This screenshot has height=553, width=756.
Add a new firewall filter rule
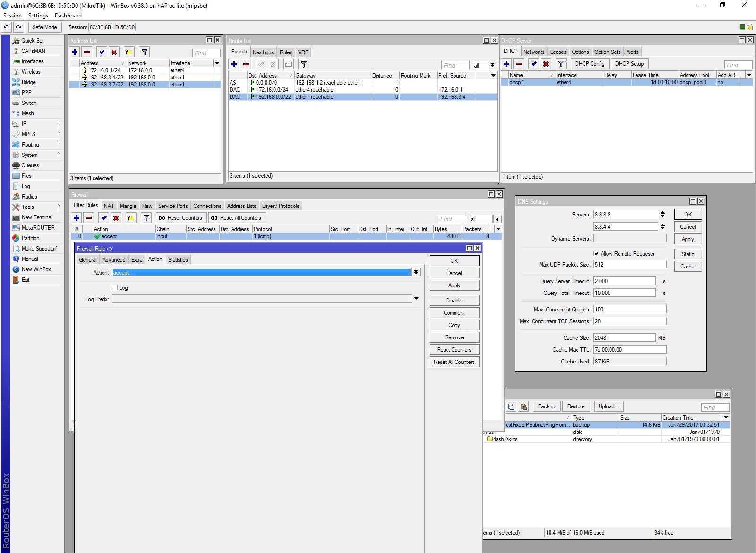point(77,218)
